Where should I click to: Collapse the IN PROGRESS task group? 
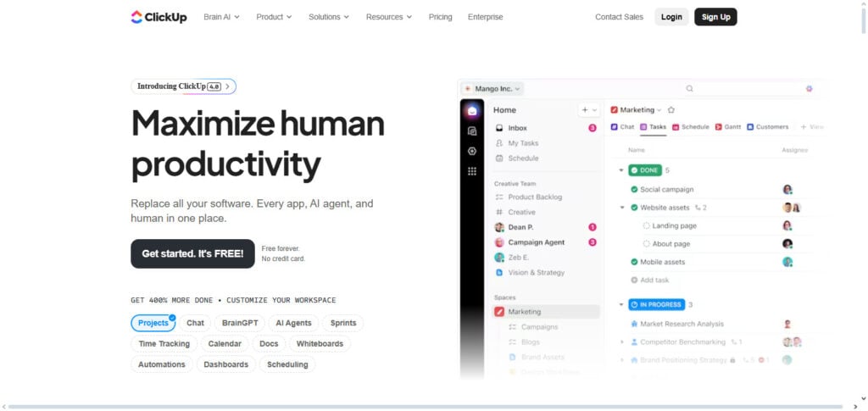click(x=621, y=305)
